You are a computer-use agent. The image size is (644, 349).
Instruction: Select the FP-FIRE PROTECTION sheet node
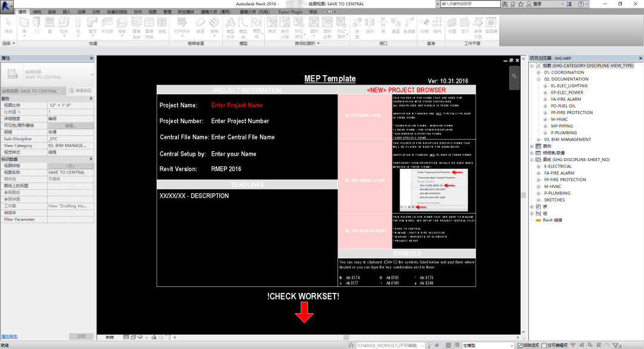pyautogui.click(x=565, y=180)
